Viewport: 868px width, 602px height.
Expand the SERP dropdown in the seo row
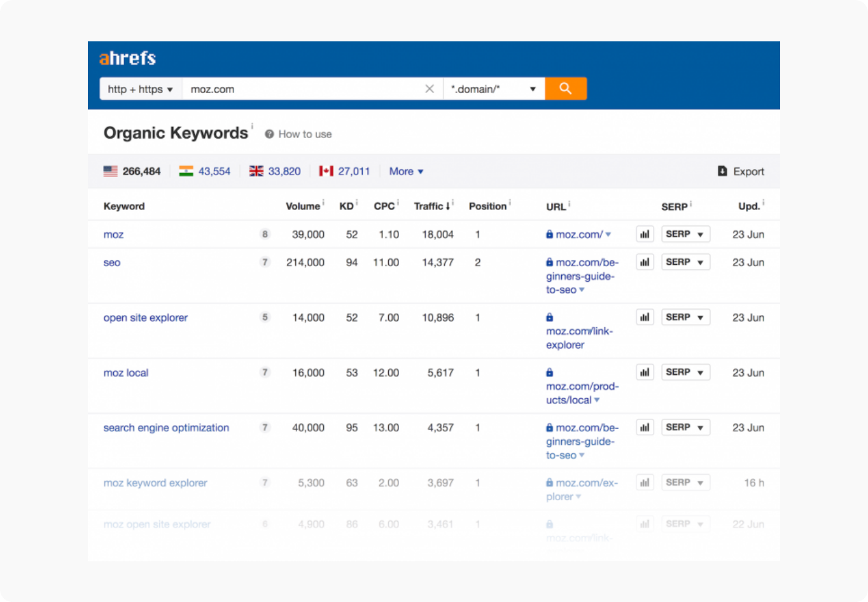685,262
